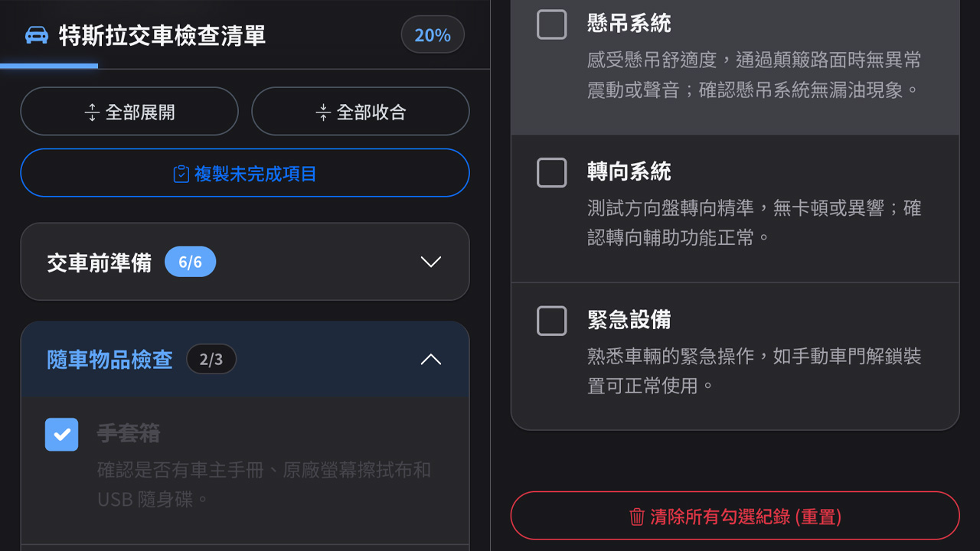Click 複製未完成項目 button
Screen dimensions: 980x551
coord(245,174)
